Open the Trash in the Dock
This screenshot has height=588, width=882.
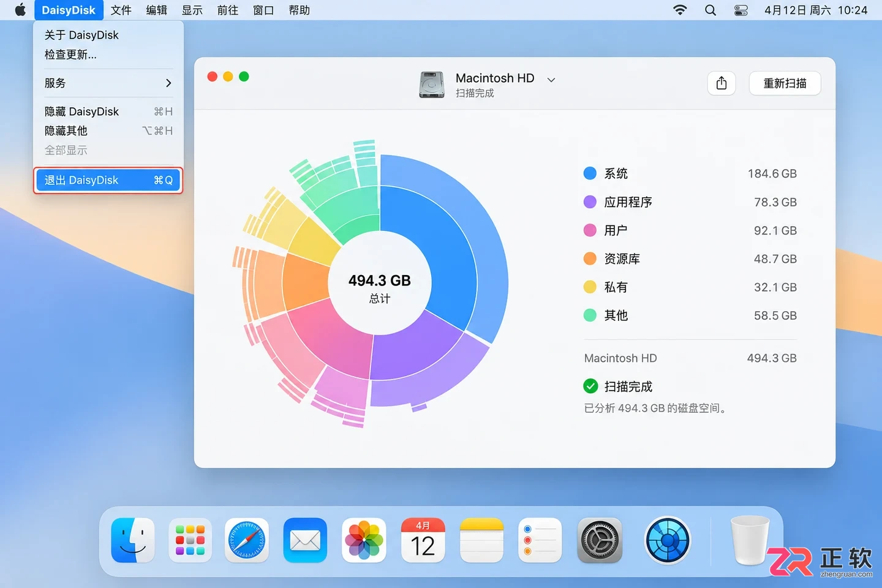(750, 540)
